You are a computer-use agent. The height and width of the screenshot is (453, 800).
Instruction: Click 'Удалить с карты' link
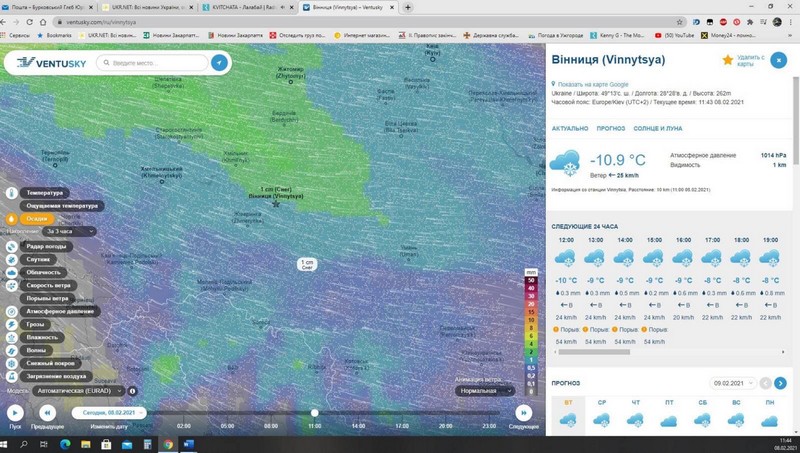tap(751, 61)
